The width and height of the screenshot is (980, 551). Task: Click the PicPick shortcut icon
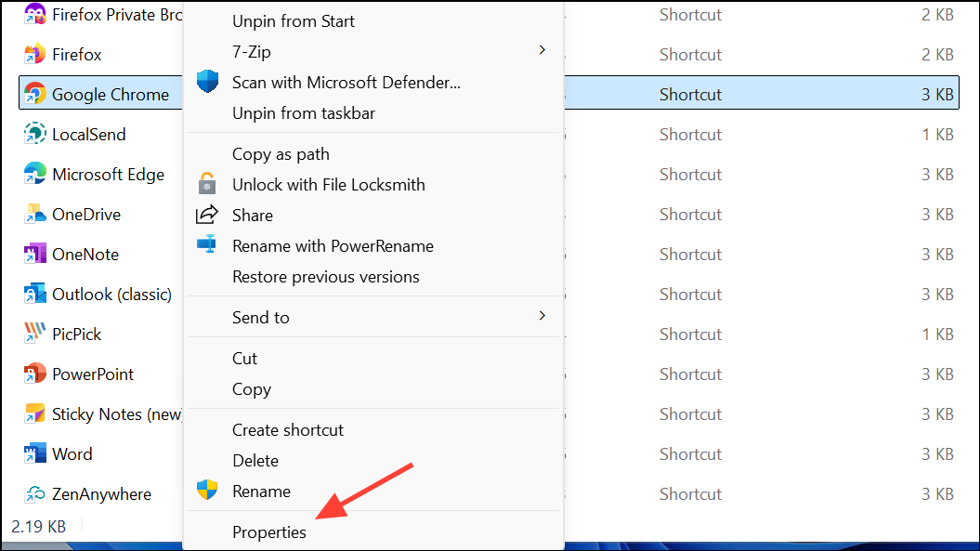coord(34,335)
